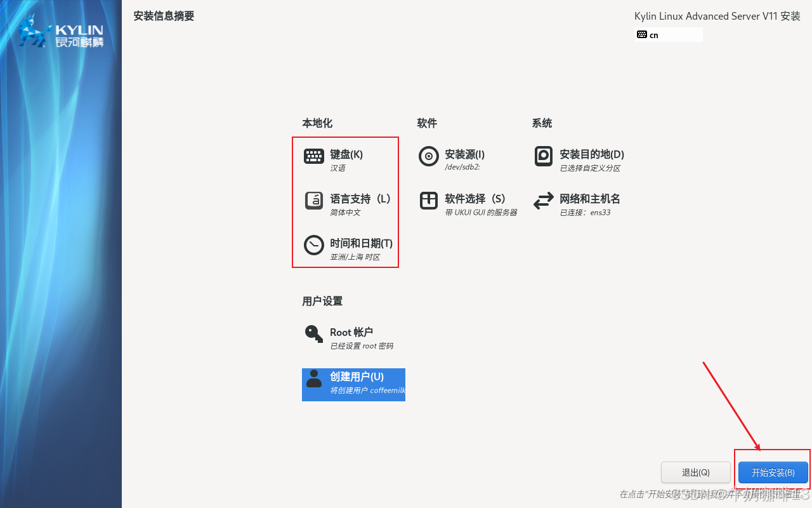Click the hard disk icon for 安装目的地
Viewport: 812px width, 508px height.
tap(544, 156)
